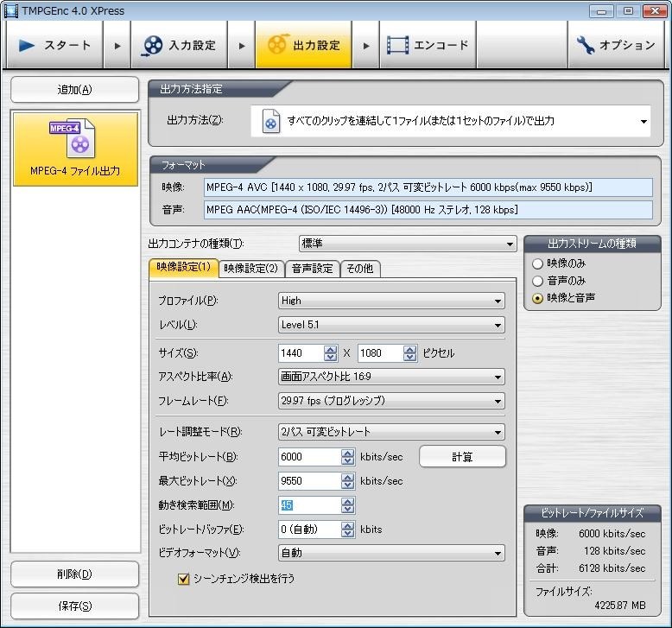
Task: Click the 保存(S) button
Action: click(74, 606)
